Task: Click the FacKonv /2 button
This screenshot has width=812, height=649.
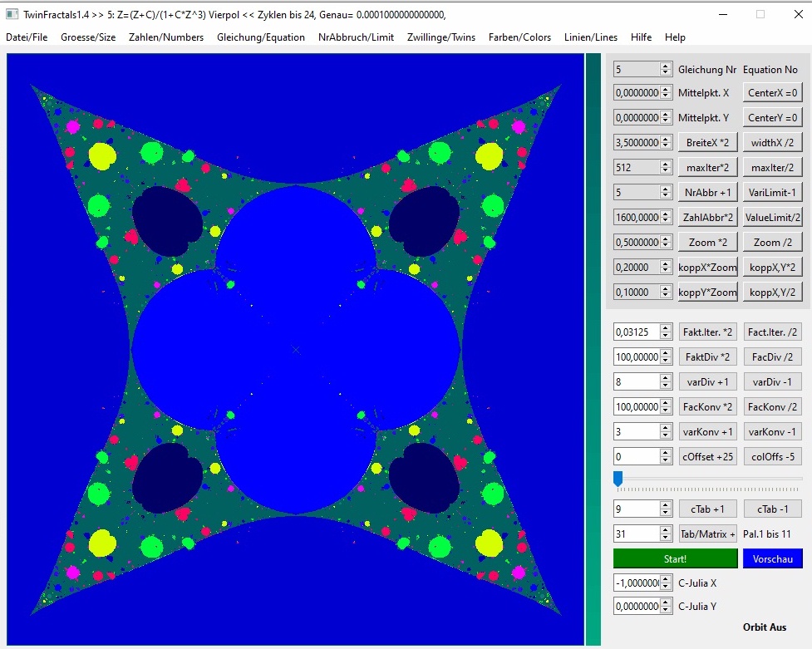Action: [773, 406]
